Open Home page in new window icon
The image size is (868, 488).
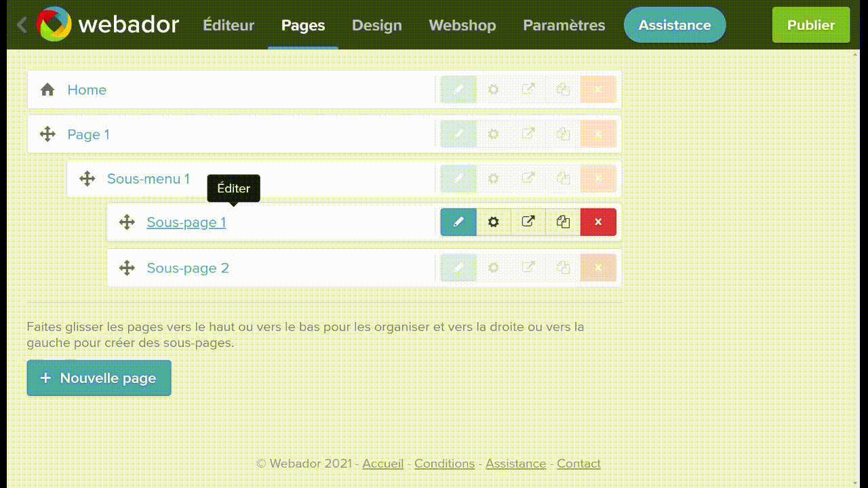[528, 89]
